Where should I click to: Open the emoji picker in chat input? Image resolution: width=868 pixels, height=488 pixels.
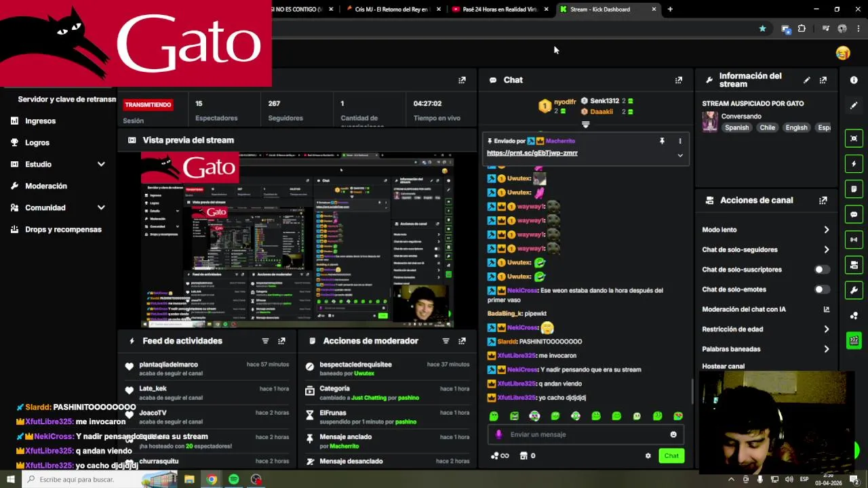tap(673, 434)
